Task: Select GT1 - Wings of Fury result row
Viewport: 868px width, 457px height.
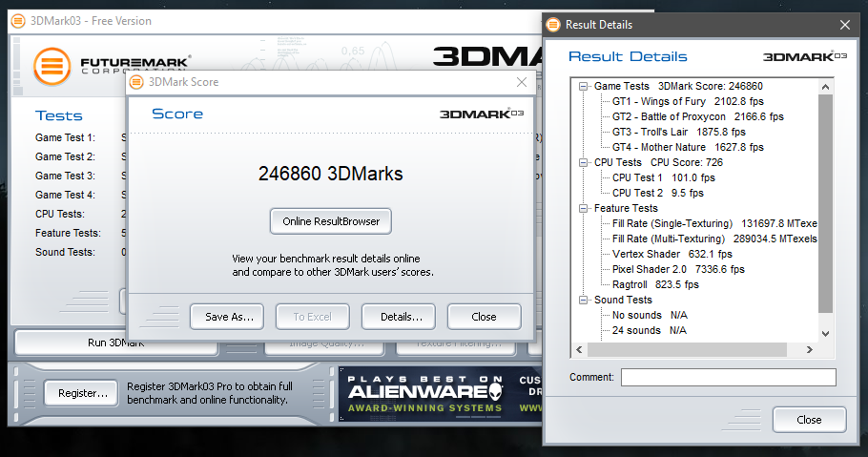Action: tap(688, 102)
